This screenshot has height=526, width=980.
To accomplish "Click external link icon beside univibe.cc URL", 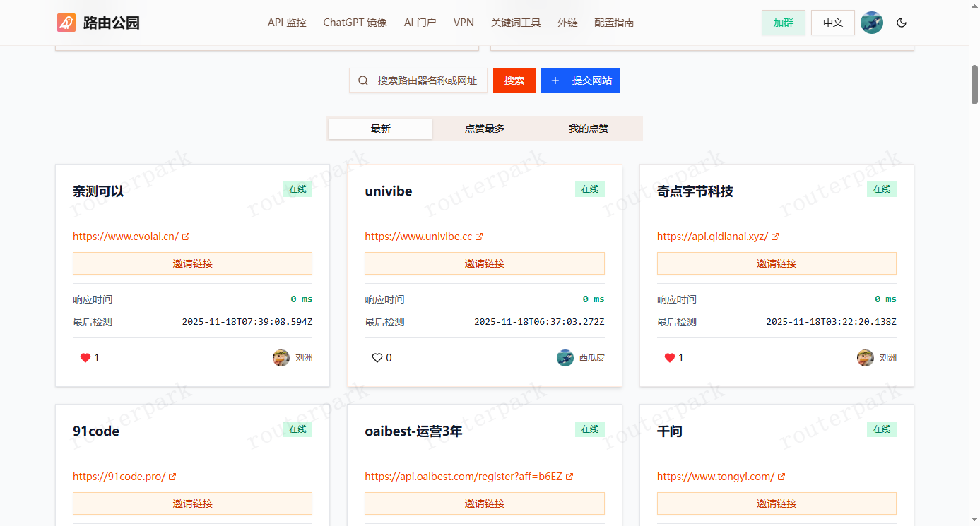I will click(479, 237).
